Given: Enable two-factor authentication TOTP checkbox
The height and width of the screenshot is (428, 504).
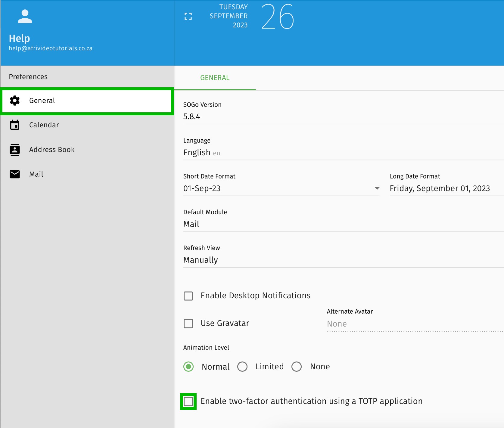Looking at the screenshot, I should pyautogui.click(x=188, y=402).
